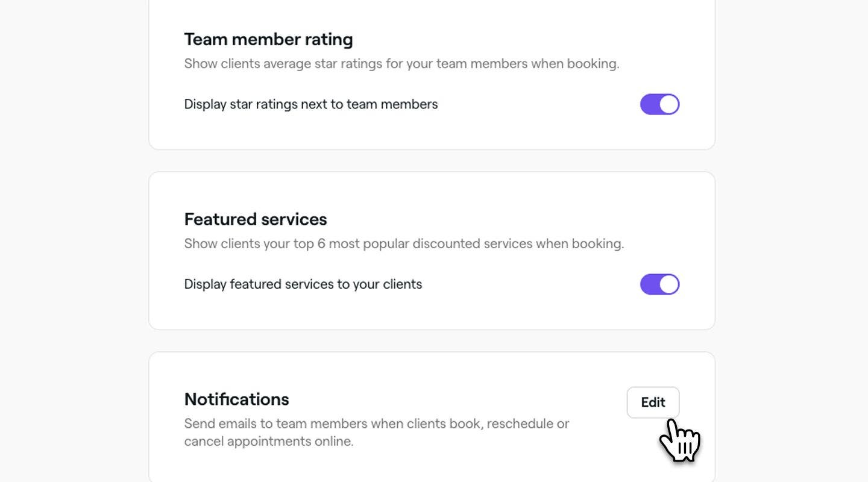Click the 'Display featured services to your clients' label
Viewport: 868px width, 482px height.
click(x=303, y=284)
